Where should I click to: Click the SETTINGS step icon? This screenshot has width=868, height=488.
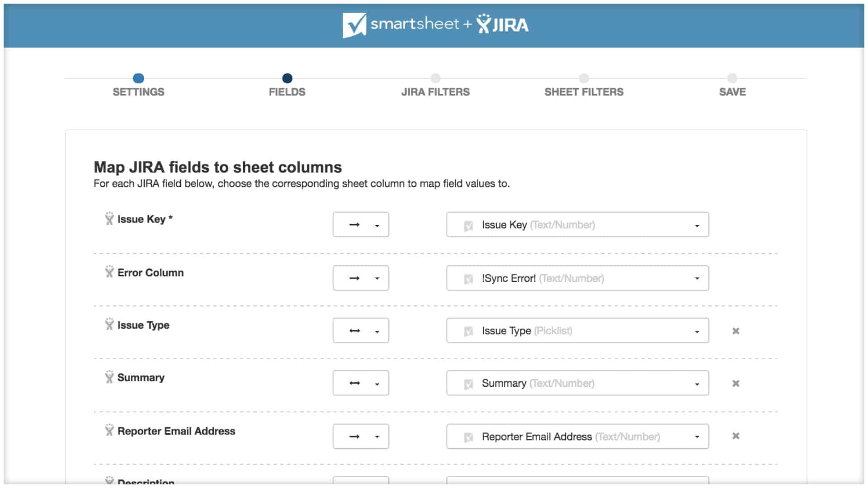pos(138,77)
